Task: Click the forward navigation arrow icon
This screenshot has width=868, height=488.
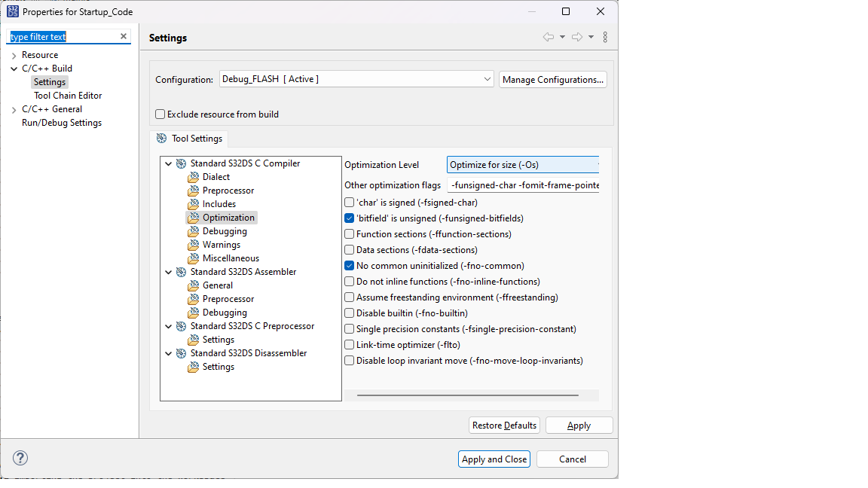Action: (x=577, y=38)
